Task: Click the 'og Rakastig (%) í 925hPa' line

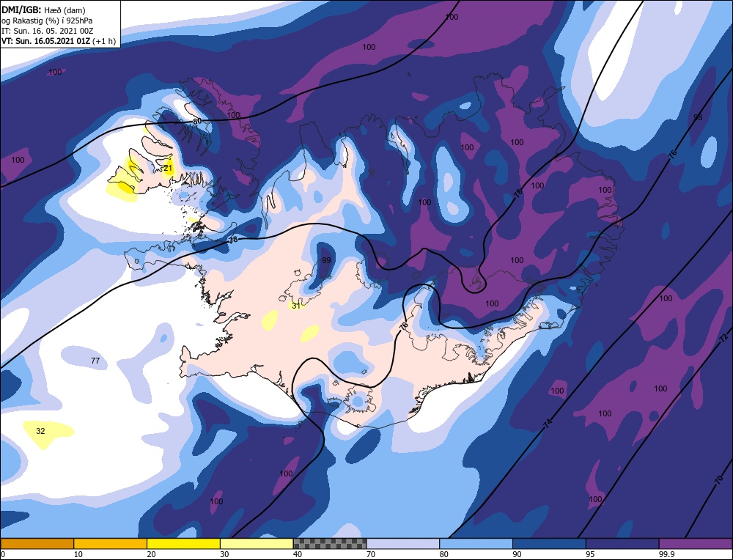Action: (47, 21)
